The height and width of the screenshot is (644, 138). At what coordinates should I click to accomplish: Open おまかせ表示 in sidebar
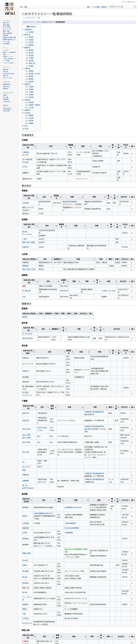7,27
